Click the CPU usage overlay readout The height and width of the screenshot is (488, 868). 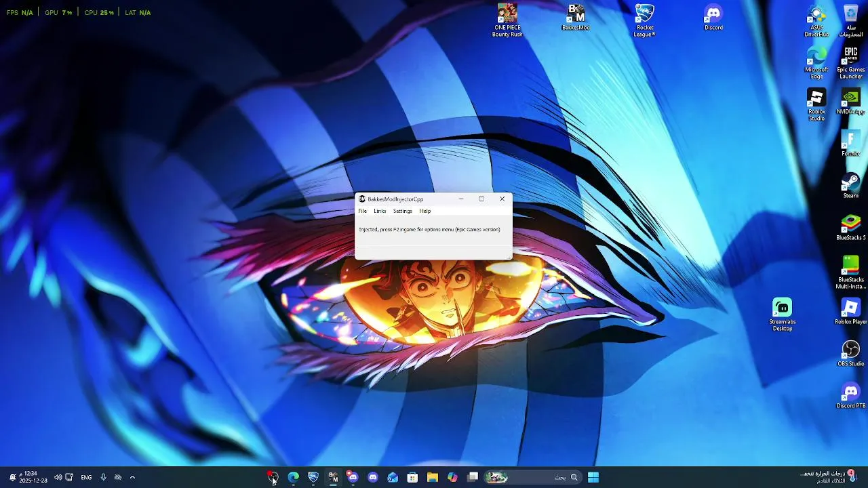tap(99, 12)
